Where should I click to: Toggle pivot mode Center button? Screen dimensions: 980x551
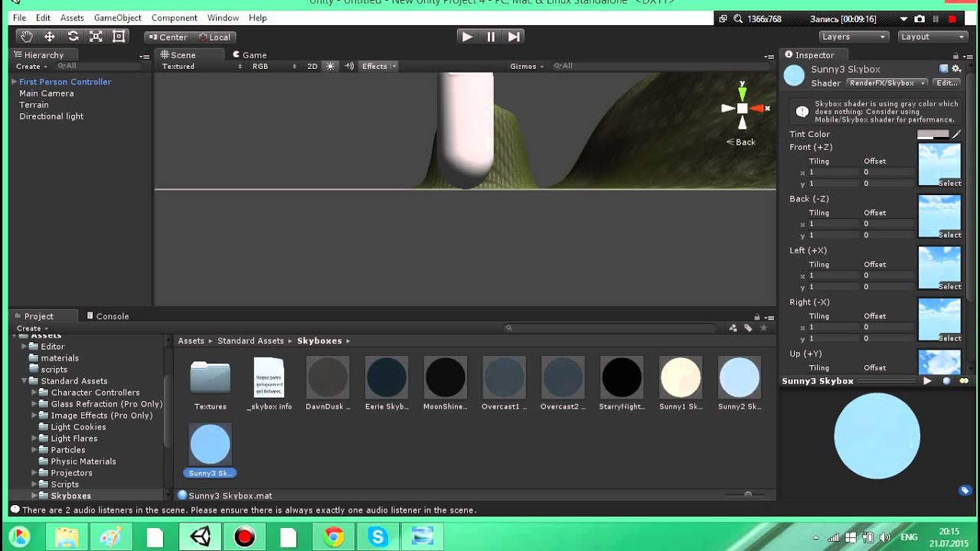pos(168,37)
